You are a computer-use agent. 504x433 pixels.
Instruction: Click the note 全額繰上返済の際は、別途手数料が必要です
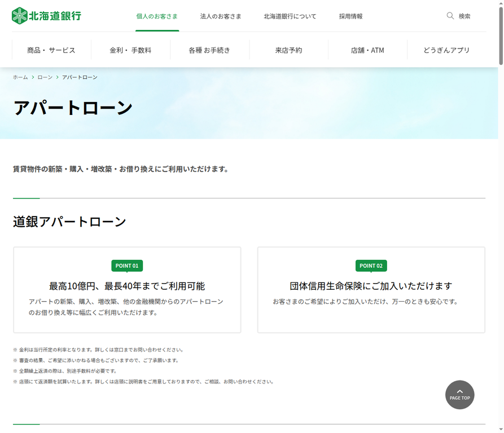click(x=65, y=371)
